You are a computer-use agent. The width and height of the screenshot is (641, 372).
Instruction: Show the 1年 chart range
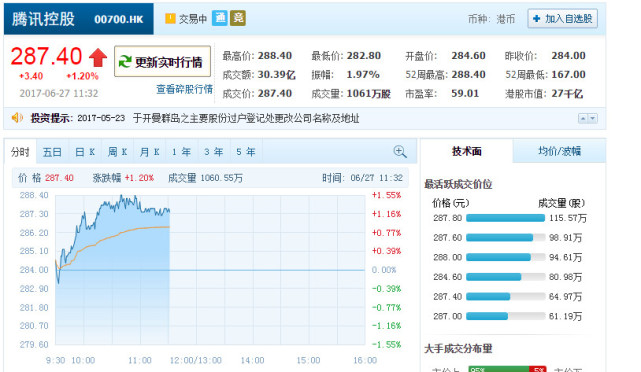[x=182, y=152]
